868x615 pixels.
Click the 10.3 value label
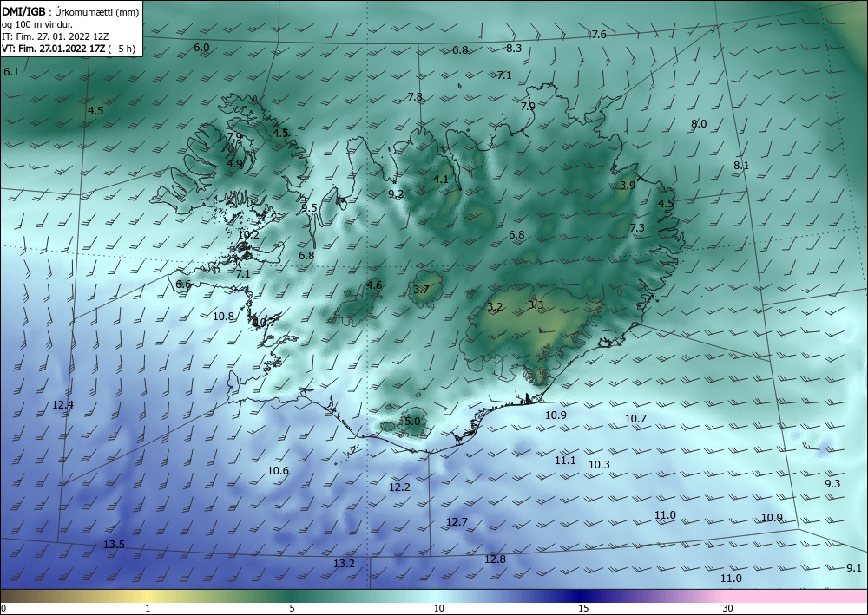coord(599,465)
